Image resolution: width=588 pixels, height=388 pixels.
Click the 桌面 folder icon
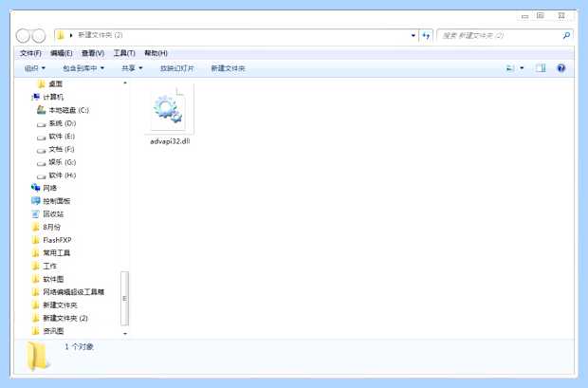pos(42,83)
